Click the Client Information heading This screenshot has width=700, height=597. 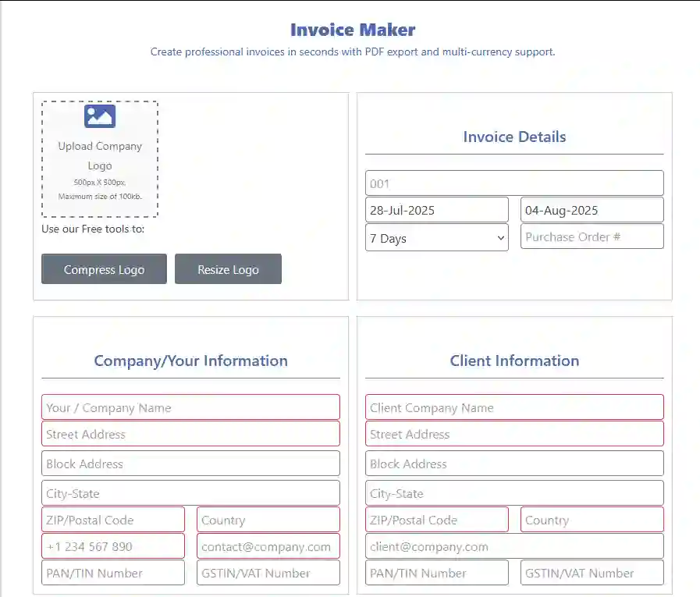[514, 361]
